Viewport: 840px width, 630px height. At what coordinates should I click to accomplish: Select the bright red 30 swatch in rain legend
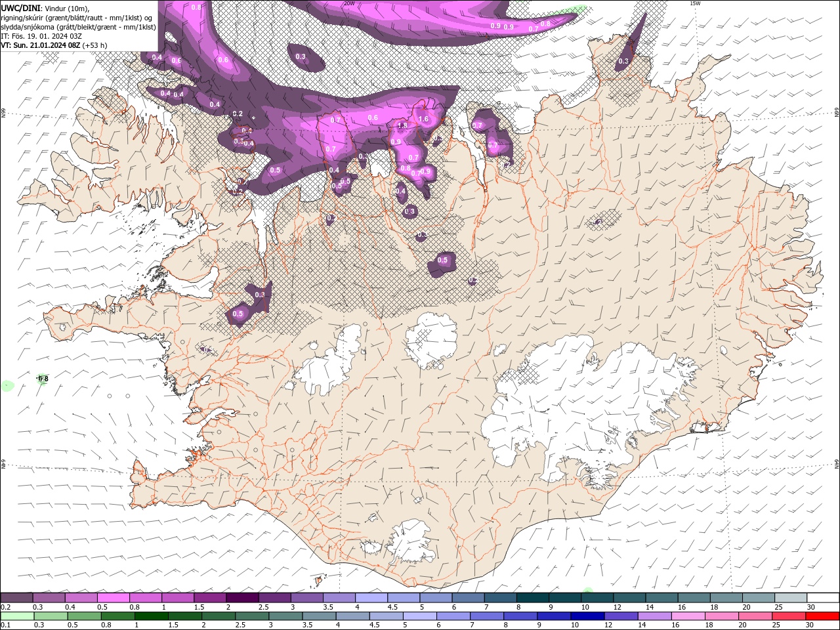coord(824,616)
